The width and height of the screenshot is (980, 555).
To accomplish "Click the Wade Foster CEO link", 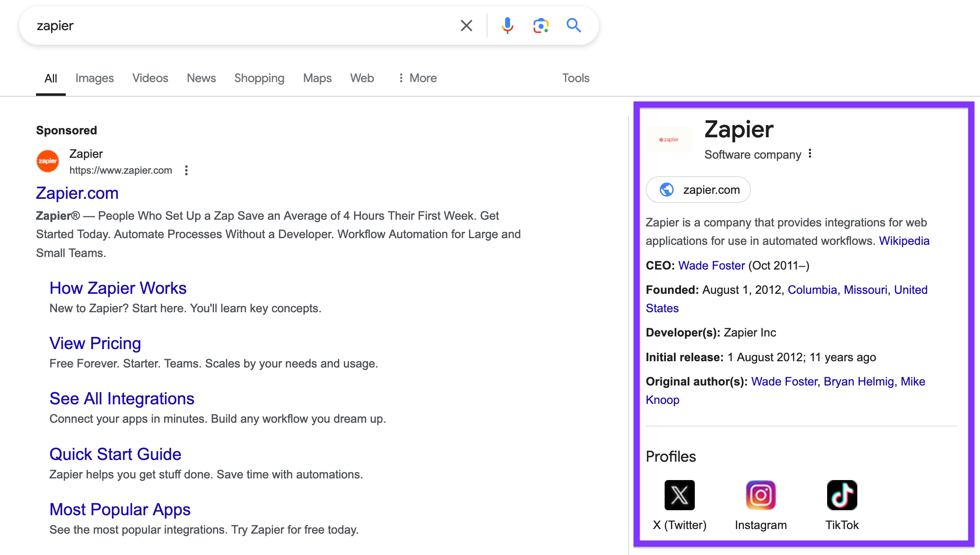I will coord(711,265).
